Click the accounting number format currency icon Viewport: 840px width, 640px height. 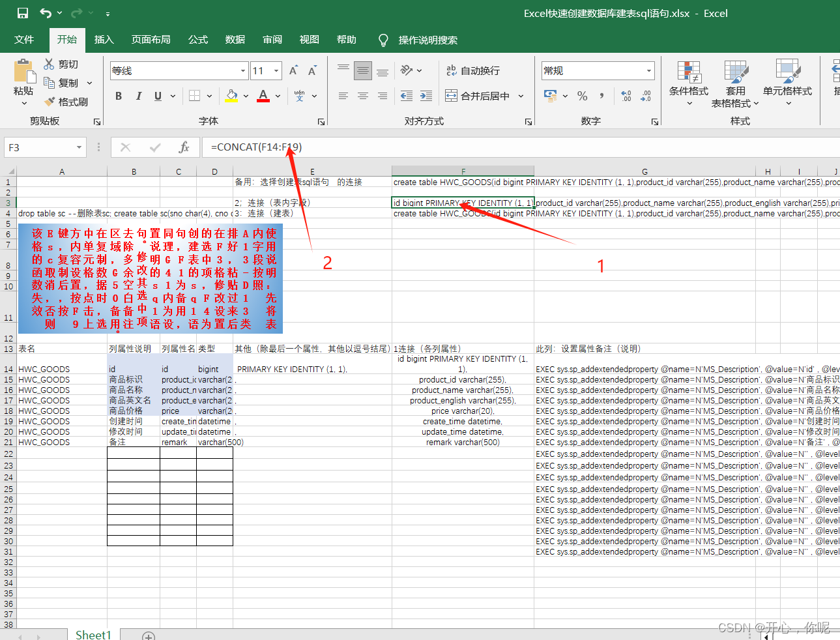click(551, 96)
